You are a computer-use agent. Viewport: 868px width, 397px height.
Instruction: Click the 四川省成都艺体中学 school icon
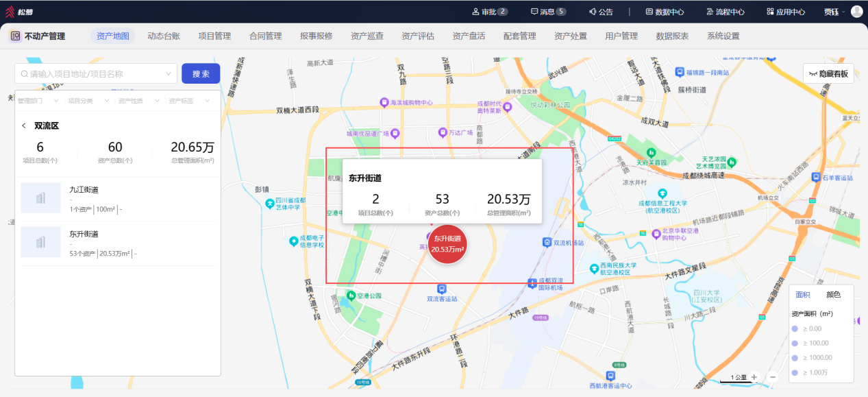point(270,203)
